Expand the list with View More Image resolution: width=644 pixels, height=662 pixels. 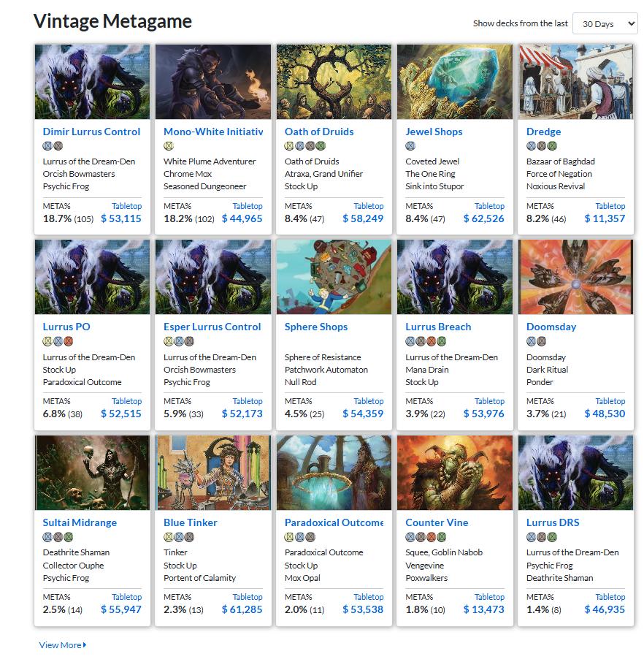point(63,645)
